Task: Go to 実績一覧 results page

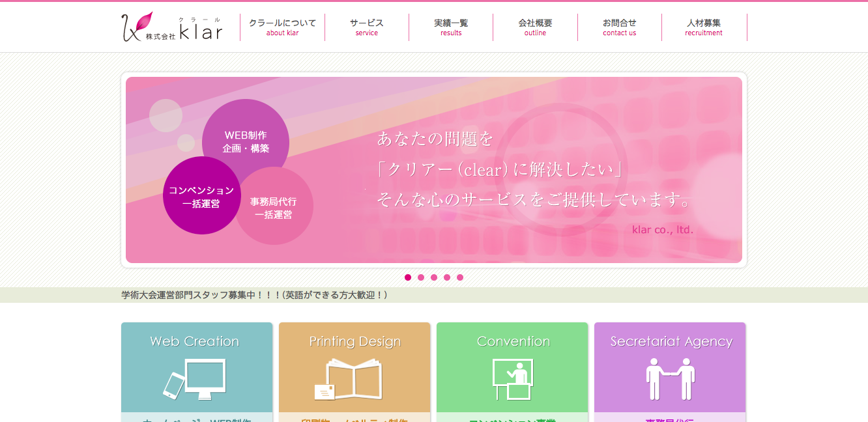Action: [451, 27]
